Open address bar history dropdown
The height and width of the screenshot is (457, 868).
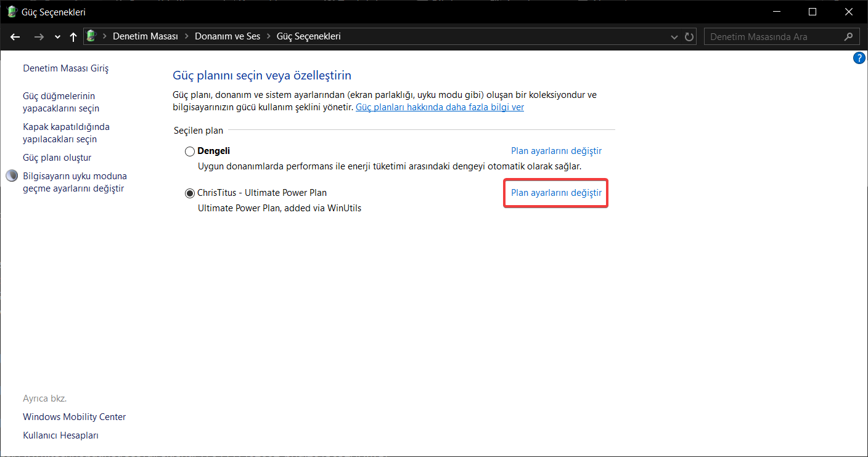(674, 37)
